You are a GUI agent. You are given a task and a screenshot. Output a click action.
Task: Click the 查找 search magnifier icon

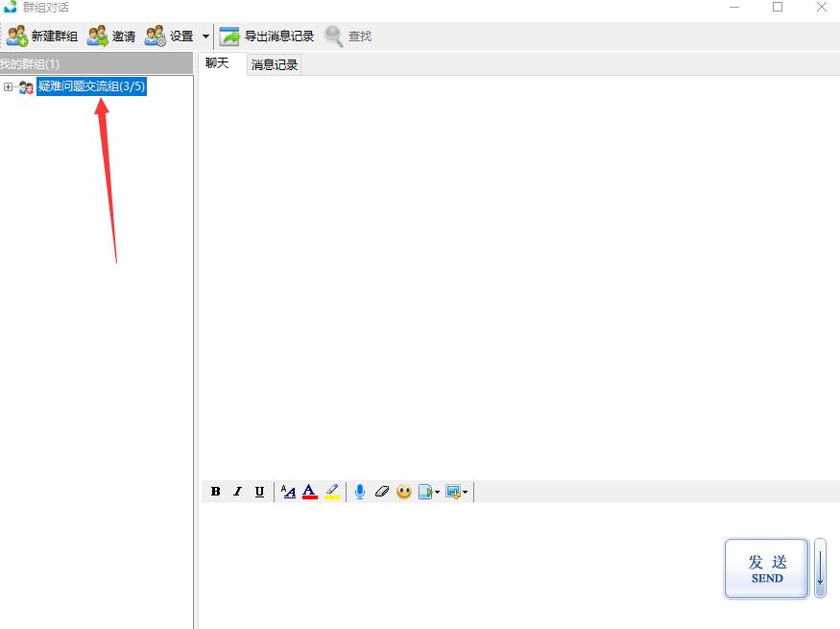coord(334,36)
